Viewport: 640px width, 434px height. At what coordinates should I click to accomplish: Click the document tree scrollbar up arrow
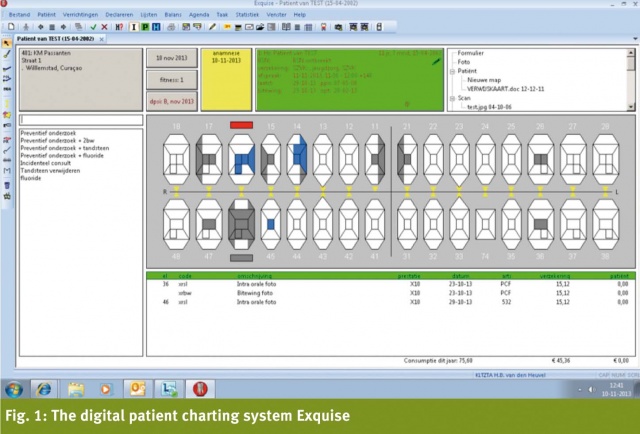631,53
